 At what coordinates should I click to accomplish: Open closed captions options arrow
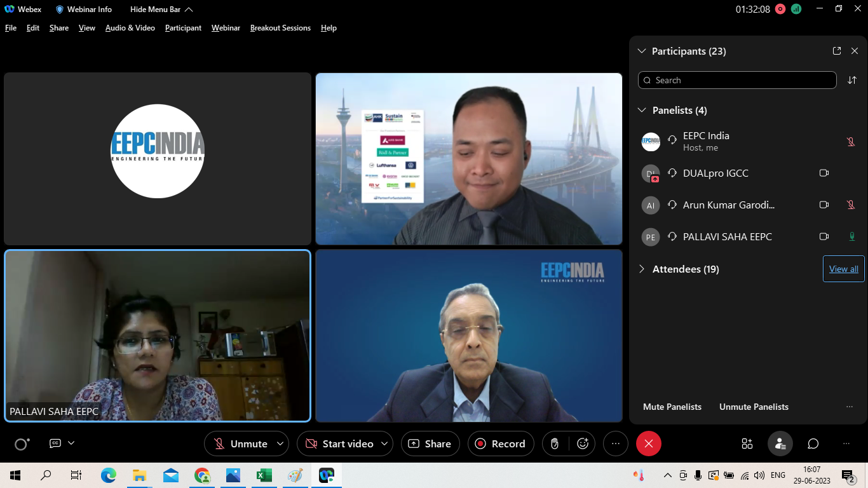click(71, 443)
